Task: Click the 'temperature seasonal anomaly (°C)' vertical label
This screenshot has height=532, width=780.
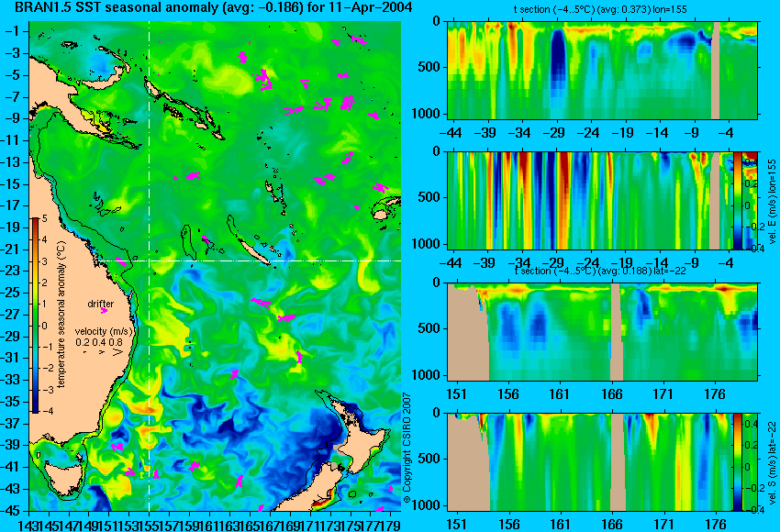Action: point(61,315)
